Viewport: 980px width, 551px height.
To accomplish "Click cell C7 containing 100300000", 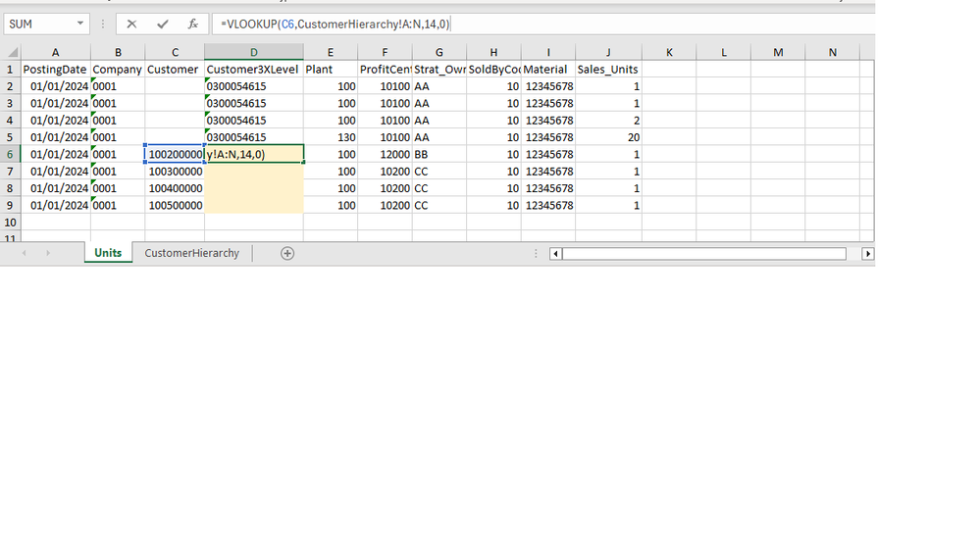I will [175, 172].
